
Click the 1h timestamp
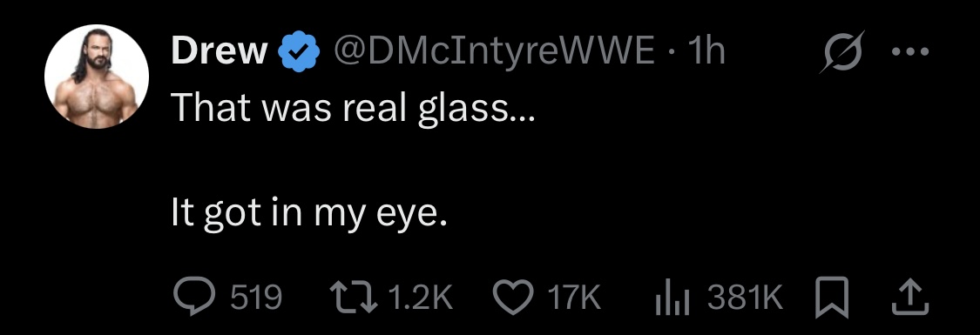(x=705, y=51)
